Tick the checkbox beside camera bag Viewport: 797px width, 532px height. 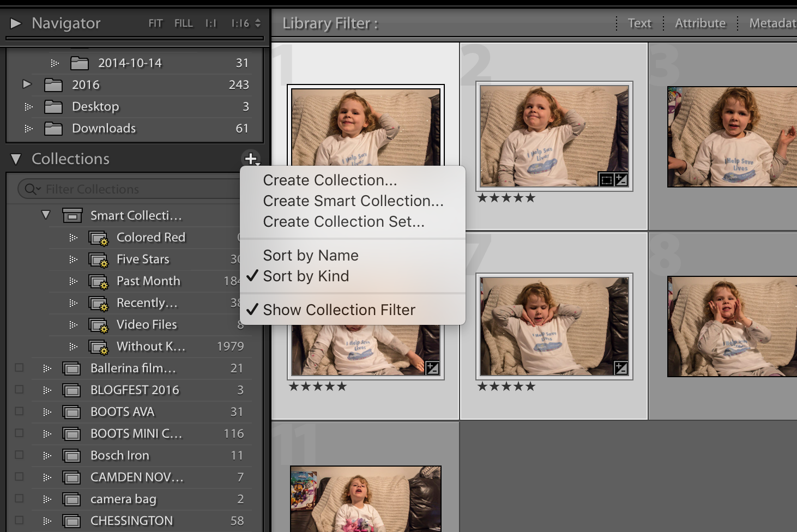pyautogui.click(x=19, y=499)
